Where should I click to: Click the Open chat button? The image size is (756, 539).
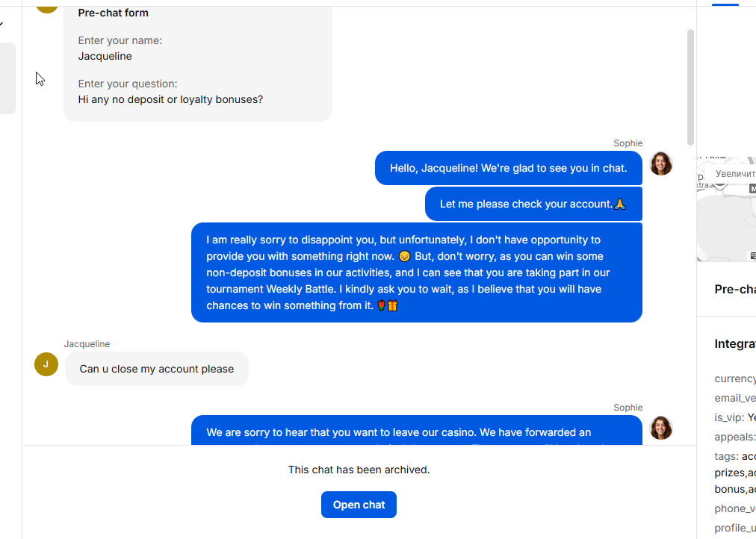point(359,505)
